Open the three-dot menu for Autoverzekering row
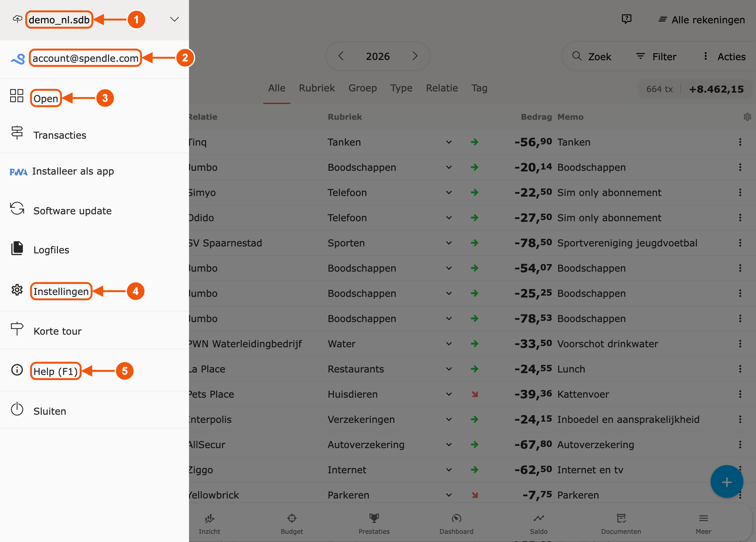 740,445
